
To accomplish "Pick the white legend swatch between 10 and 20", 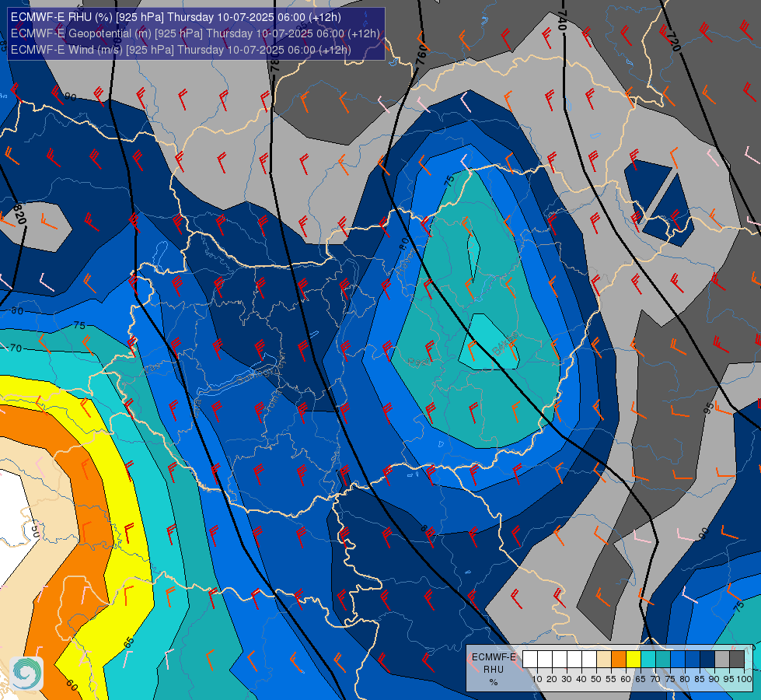I will tap(545, 659).
